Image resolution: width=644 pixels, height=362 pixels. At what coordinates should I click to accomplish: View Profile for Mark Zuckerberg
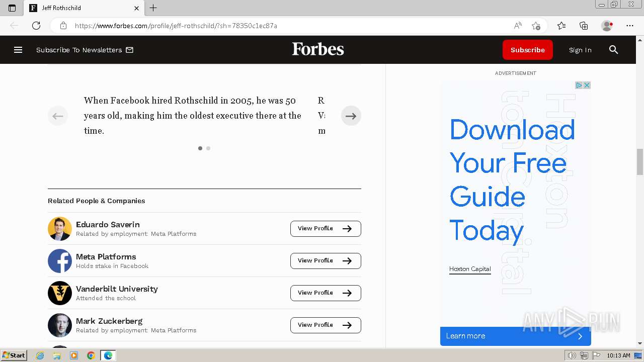coord(326,325)
